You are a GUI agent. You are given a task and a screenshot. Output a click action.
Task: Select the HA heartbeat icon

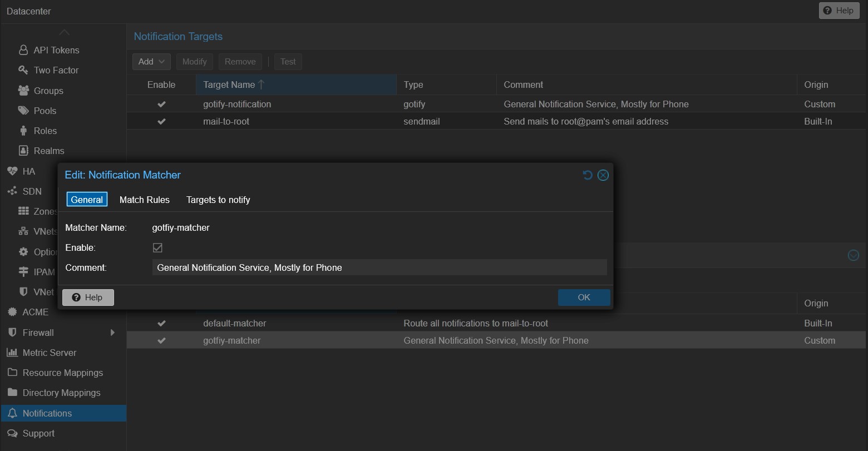[x=12, y=171]
